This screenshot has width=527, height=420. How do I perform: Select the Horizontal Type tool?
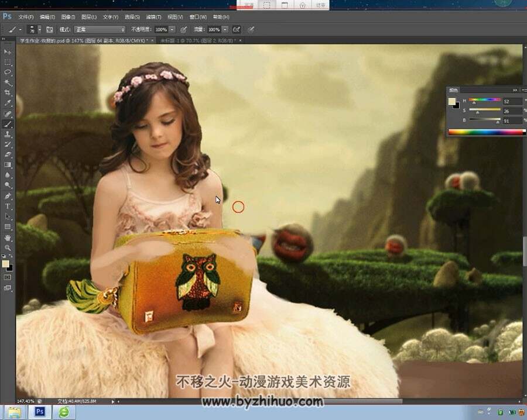8,206
